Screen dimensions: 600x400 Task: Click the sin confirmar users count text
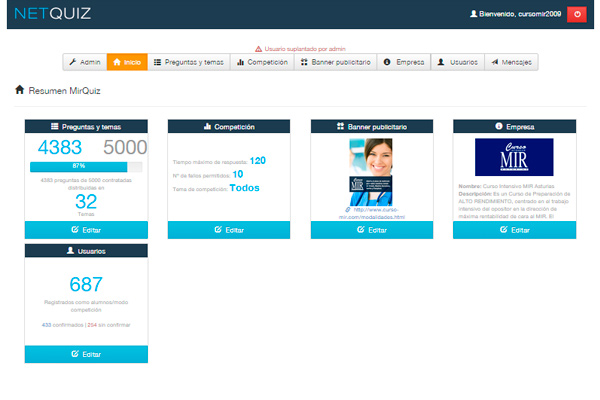coord(109,325)
